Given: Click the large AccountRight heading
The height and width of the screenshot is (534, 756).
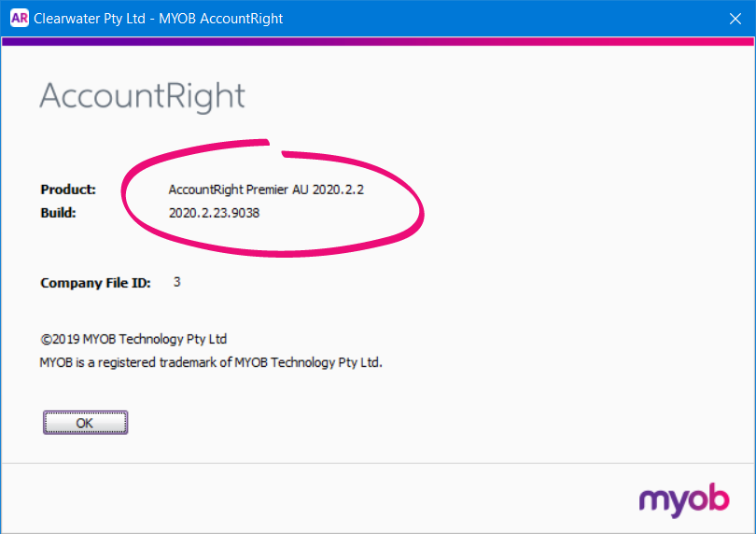Looking at the screenshot, I should tap(142, 96).
